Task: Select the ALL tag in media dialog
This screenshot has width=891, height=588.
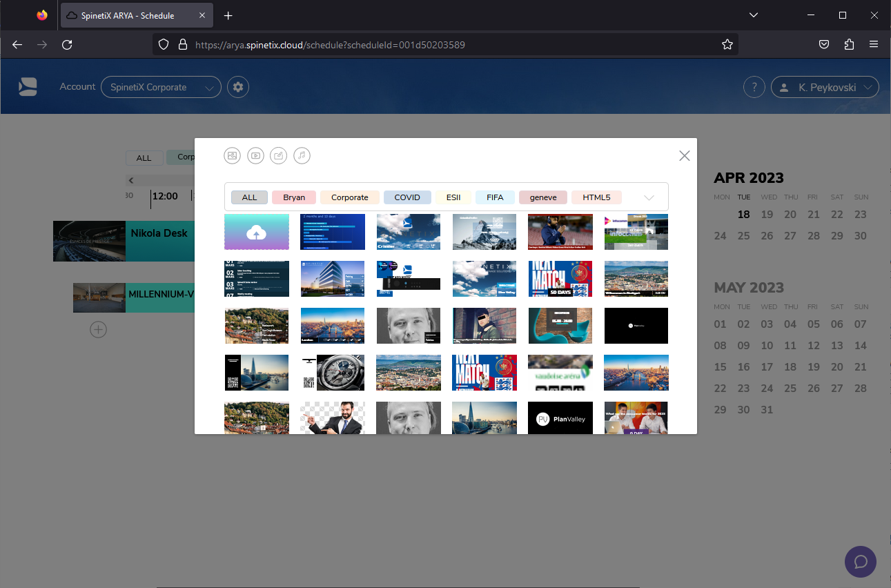Action: [249, 197]
